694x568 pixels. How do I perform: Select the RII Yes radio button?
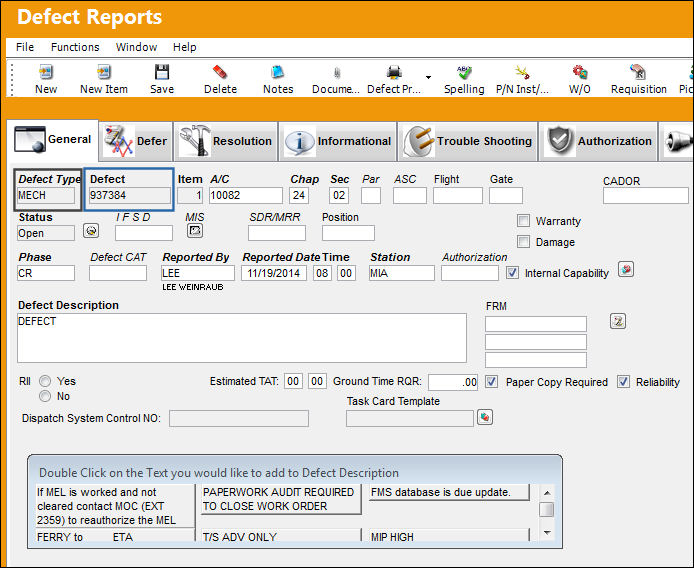45,381
